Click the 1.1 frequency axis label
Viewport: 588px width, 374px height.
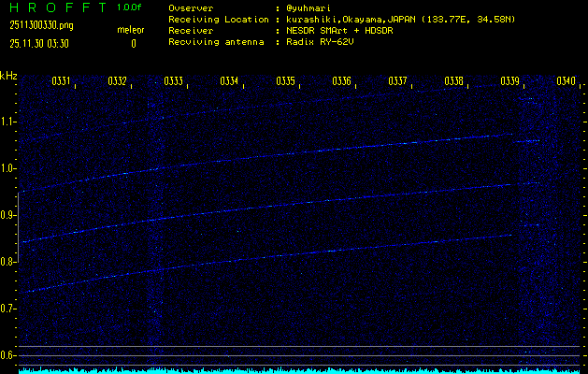pos(8,122)
